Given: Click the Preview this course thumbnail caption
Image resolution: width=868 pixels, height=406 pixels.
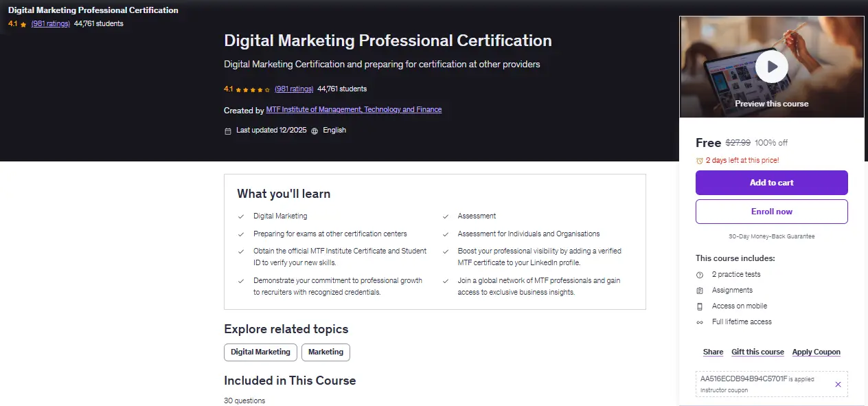Looking at the screenshot, I should coord(772,104).
